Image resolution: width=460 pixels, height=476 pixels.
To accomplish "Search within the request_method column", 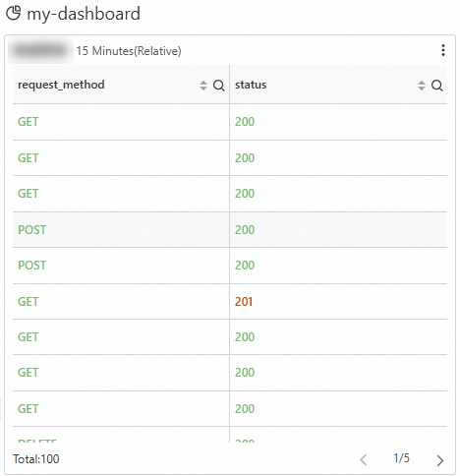I will click(218, 86).
